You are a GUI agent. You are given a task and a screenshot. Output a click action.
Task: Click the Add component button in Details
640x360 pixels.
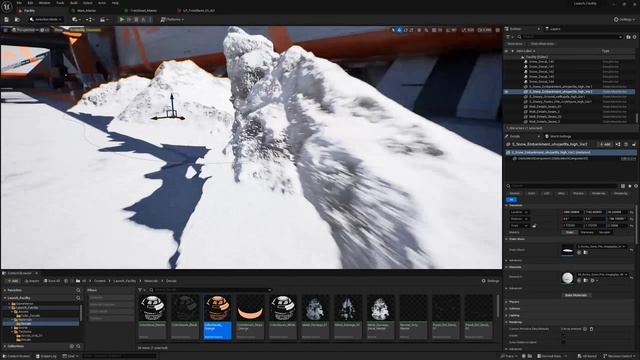(x=604, y=144)
